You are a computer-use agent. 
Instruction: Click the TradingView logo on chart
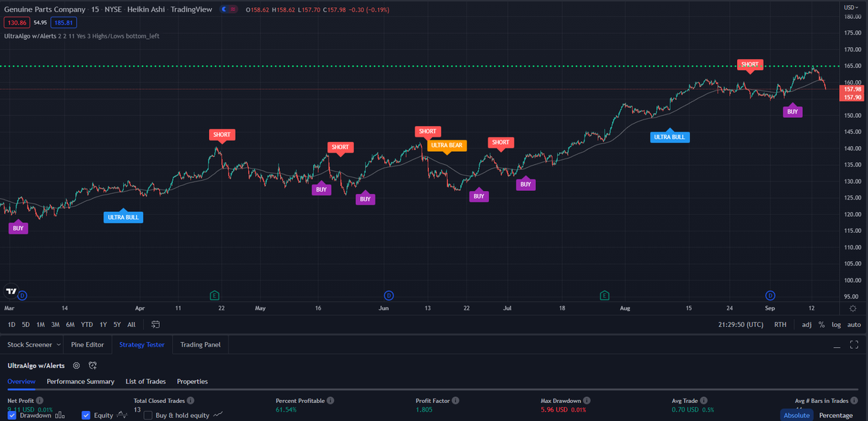click(x=11, y=292)
